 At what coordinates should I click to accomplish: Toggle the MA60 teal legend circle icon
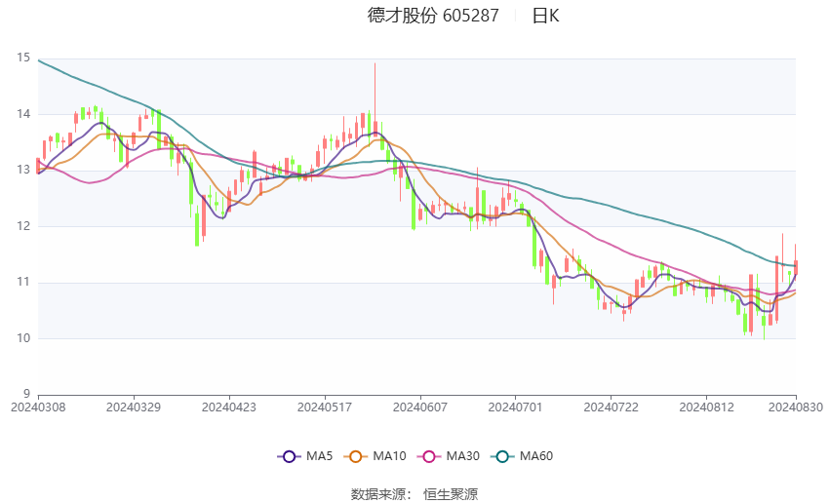coord(501,456)
